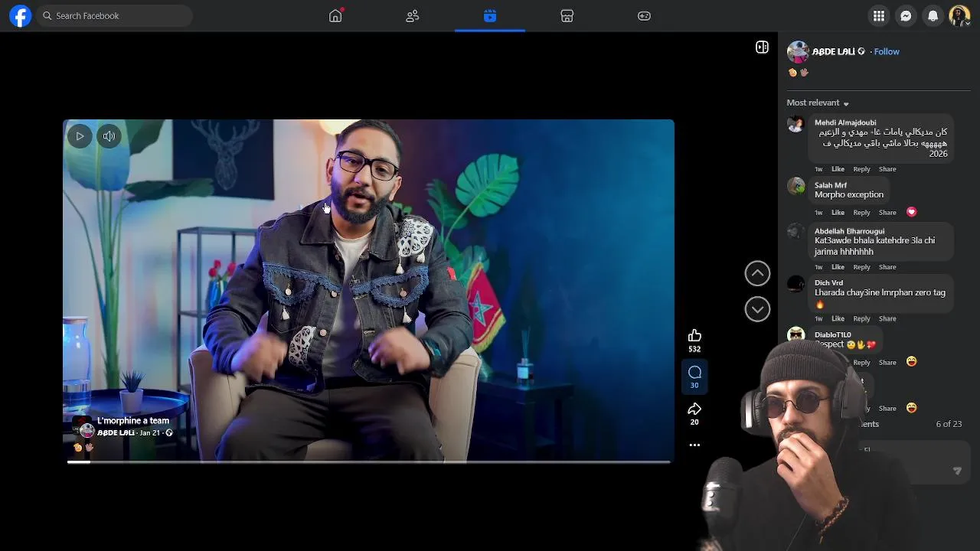Open the Marketplace tab
This screenshot has width=980, height=551.
[x=567, y=15]
